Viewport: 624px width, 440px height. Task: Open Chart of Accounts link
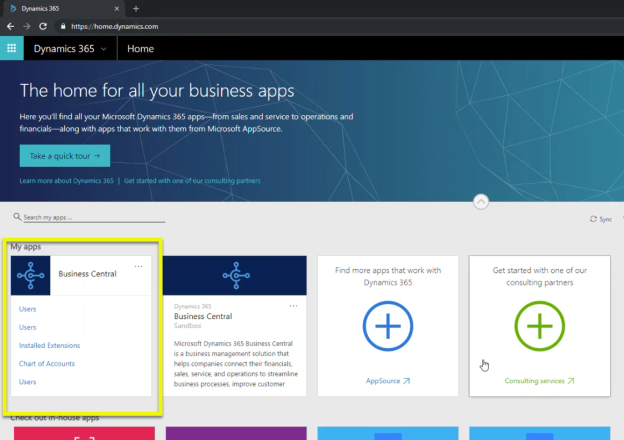(x=47, y=364)
